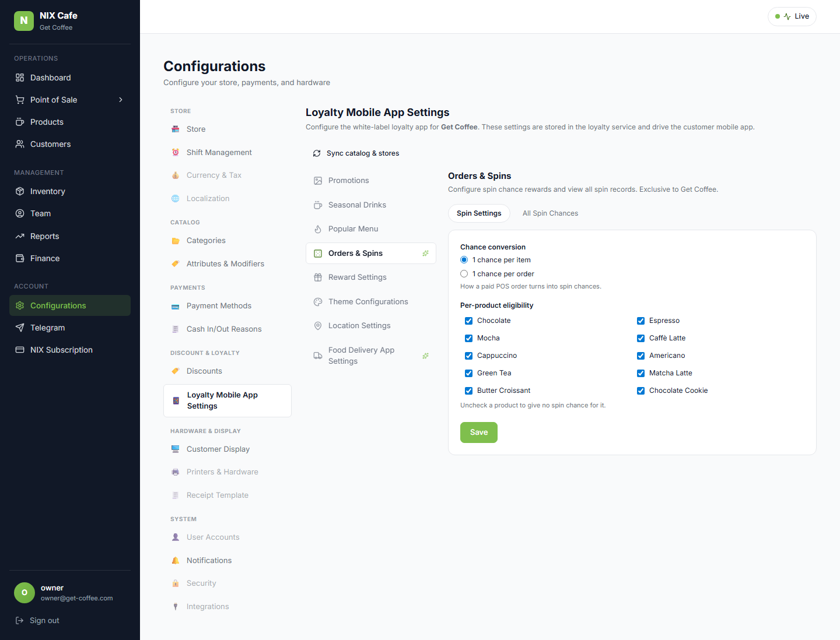This screenshot has height=640, width=840.
Task: Click the Reward Settings gift icon
Action: coord(318,277)
